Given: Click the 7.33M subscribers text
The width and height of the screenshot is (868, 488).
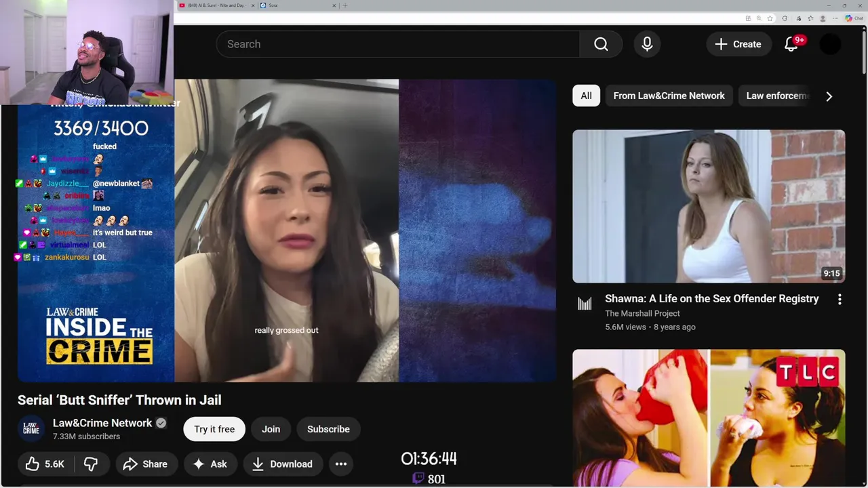Looking at the screenshot, I should [x=86, y=436].
